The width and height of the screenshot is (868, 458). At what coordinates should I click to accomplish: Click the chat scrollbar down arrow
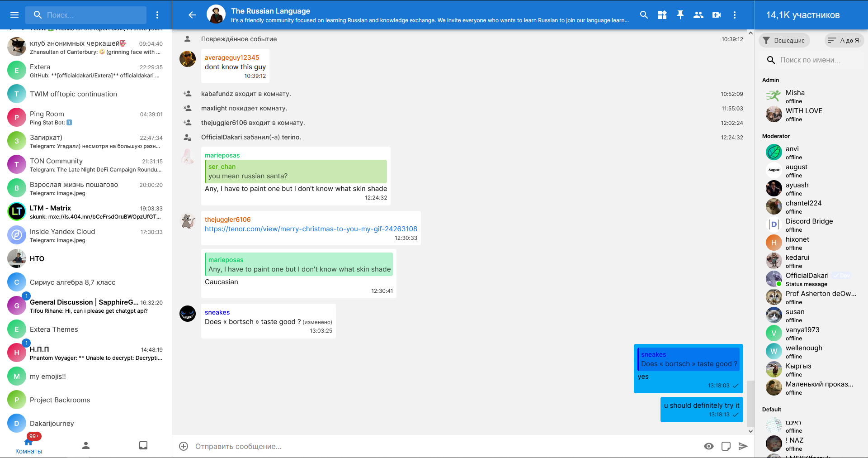point(750,431)
